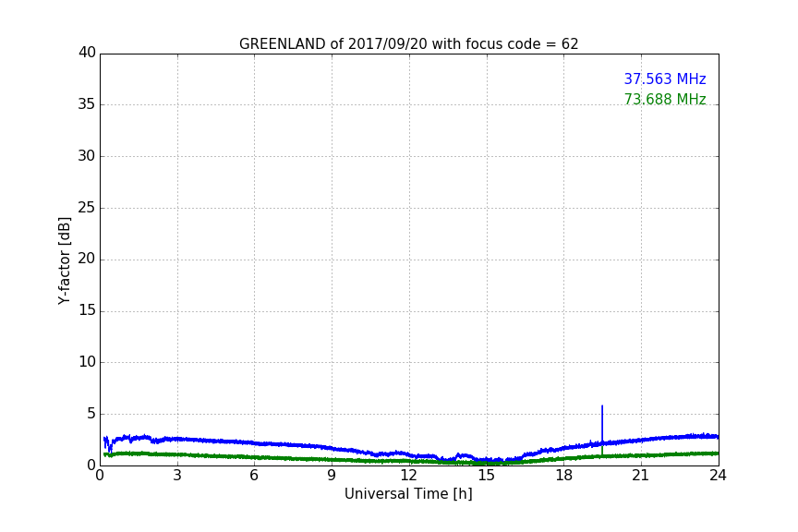Click y-axis tick label 5
Viewport: 798px width, 532px height.
click(91, 414)
